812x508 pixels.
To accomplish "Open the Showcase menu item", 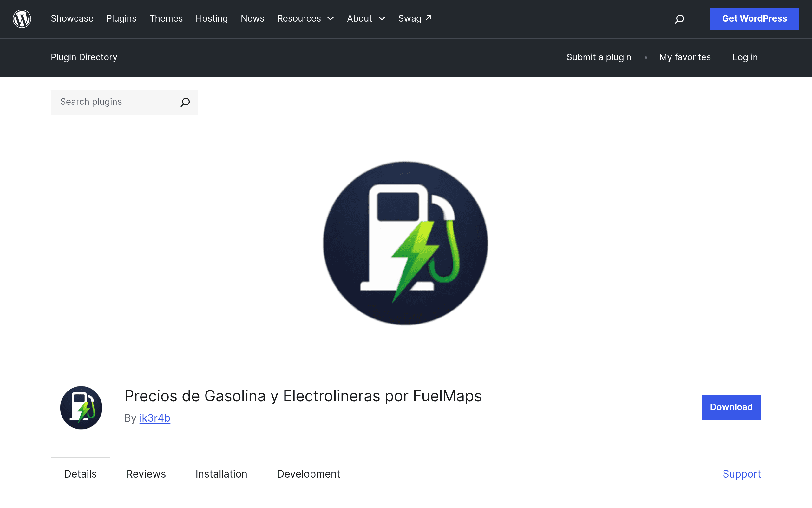I will click(x=72, y=19).
